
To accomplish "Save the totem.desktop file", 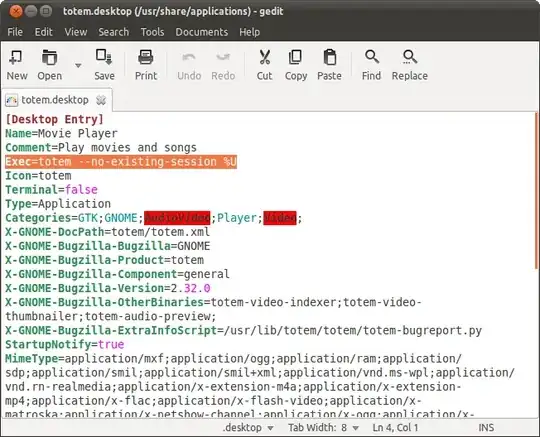I will coord(104,65).
